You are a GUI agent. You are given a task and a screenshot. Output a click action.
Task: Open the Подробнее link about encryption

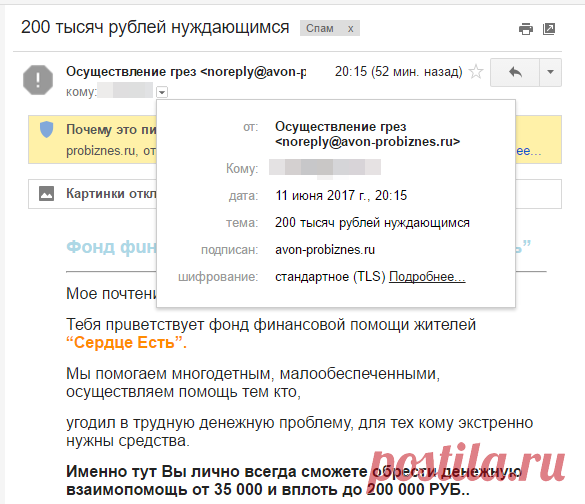point(427,277)
